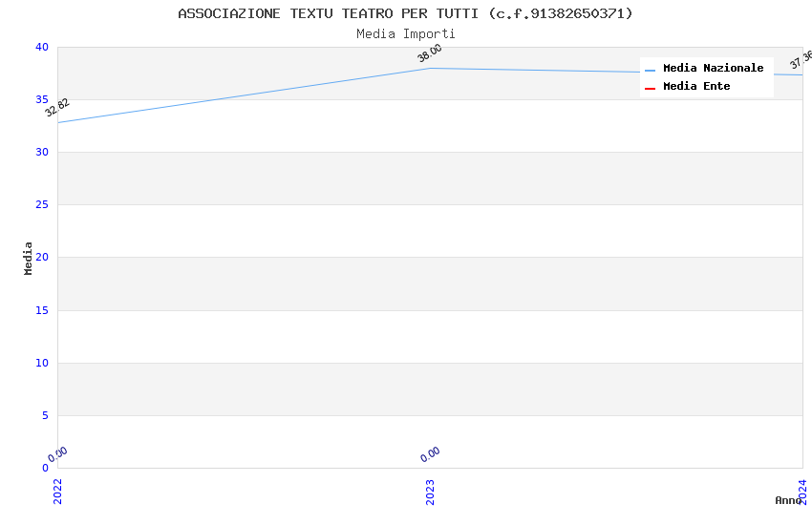This screenshot has width=812, height=525.
Task: Click the y-axis tick label 35
Action: coord(42,99)
